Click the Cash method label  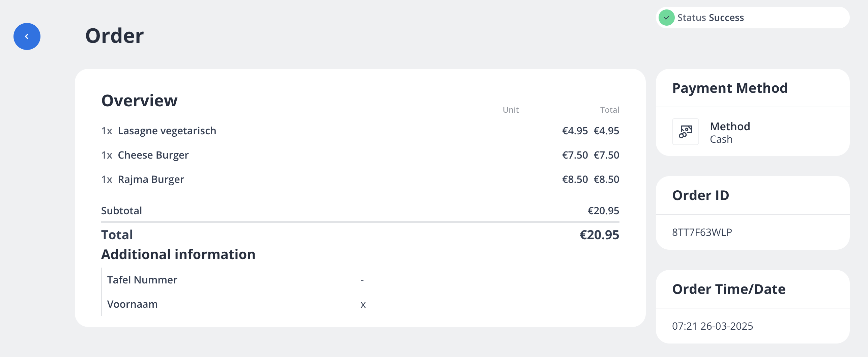click(721, 139)
